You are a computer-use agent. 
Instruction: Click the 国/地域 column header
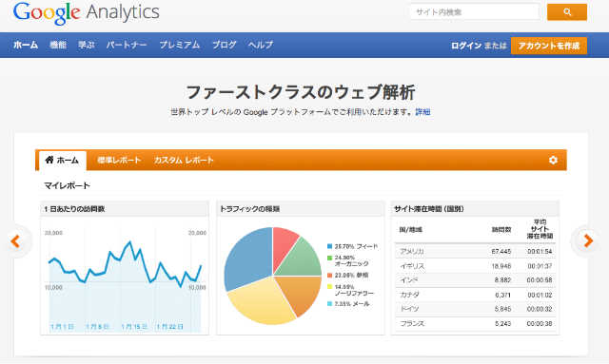(410, 230)
